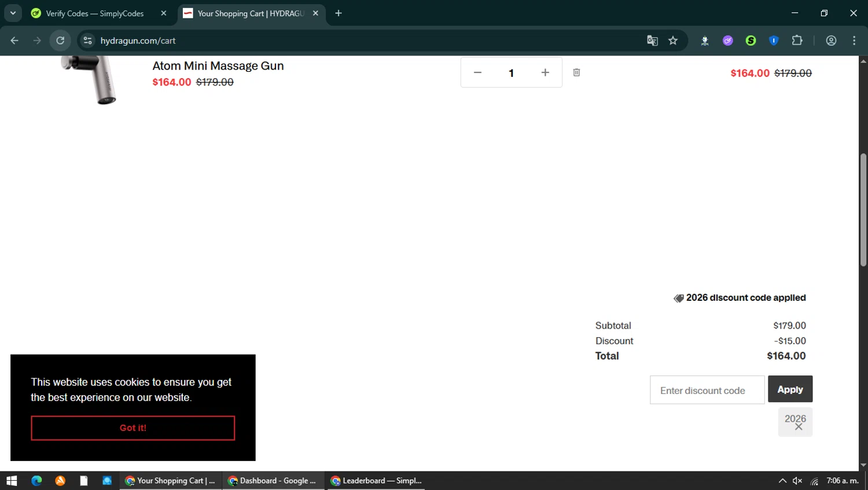
Task: Click the Discount -$15.00 value
Action: (x=790, y=341)
